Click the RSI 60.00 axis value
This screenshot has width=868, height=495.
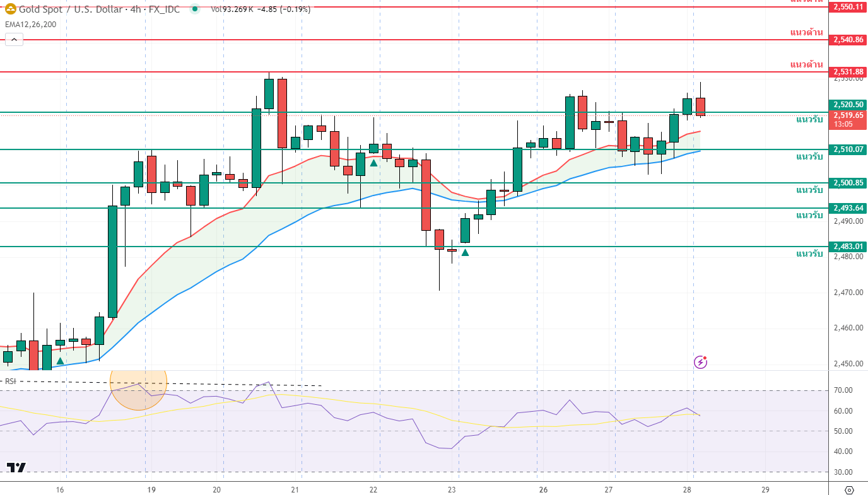click(x=843, y=411)
